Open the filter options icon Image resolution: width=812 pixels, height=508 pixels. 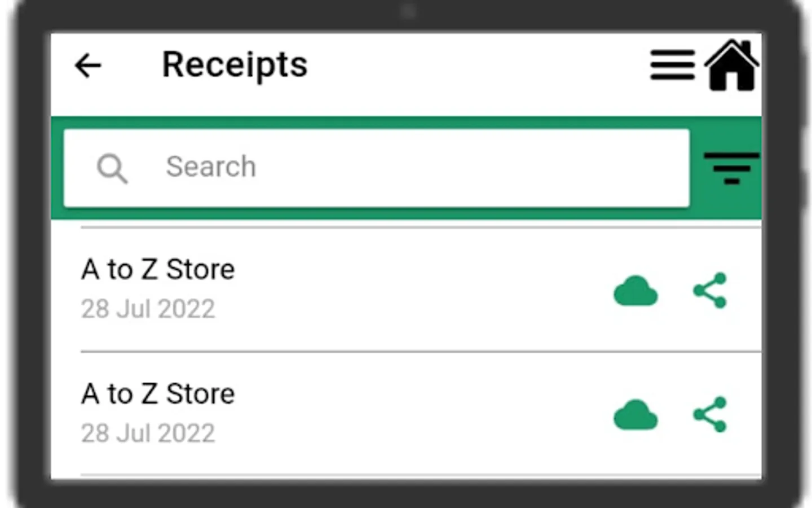731,168
